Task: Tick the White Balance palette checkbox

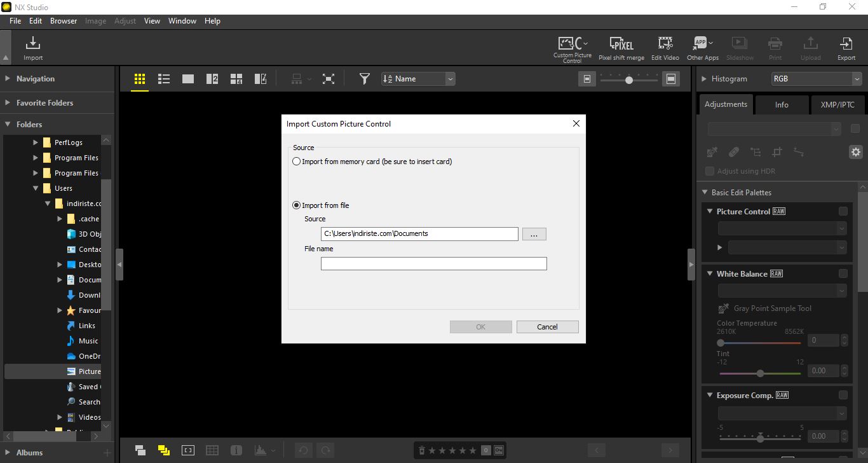Action: click(x=843, y=273)
